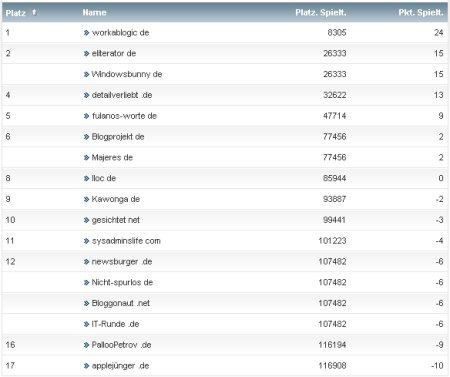Select the value 116908 in applejünger row
The width and height of the screenshot is (450, 377).
(x=332, y=366)
